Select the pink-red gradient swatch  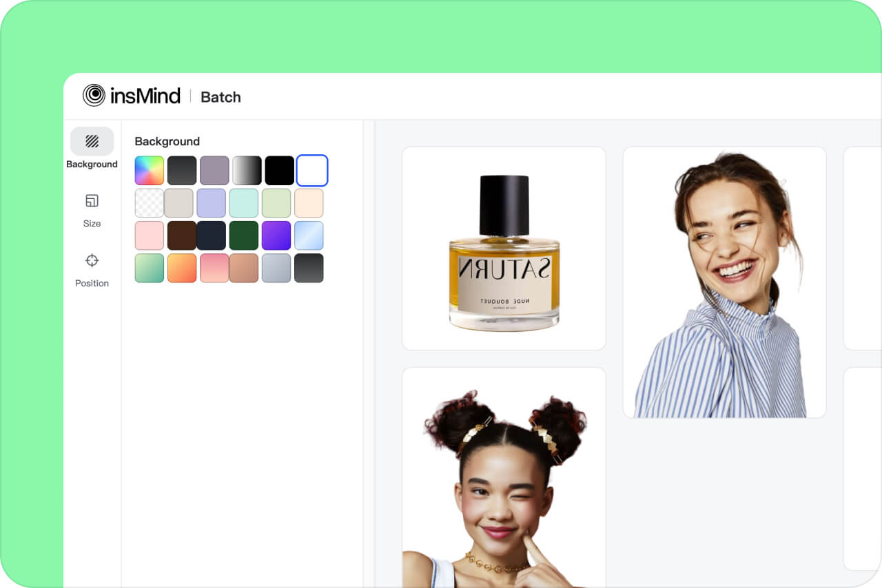(214, 268)
